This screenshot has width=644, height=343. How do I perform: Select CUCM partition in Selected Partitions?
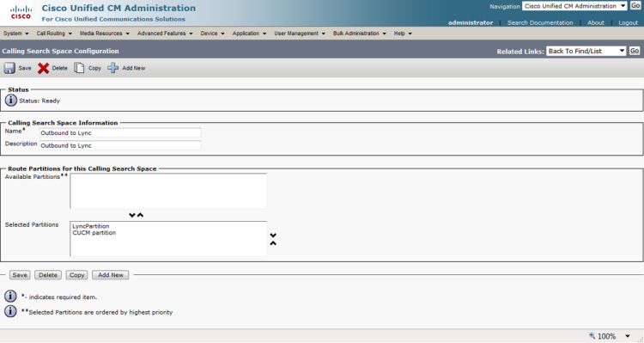[x=94, y=233]
